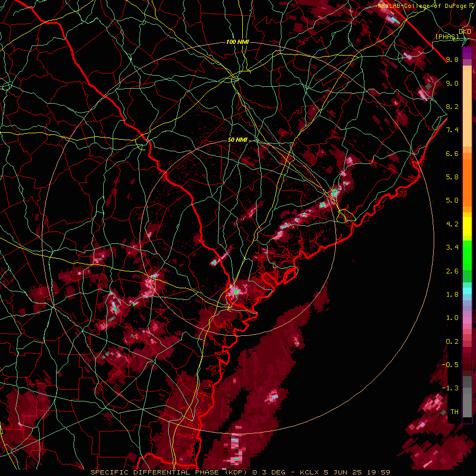Click the 1.8 scale value

tap(452, 295)
